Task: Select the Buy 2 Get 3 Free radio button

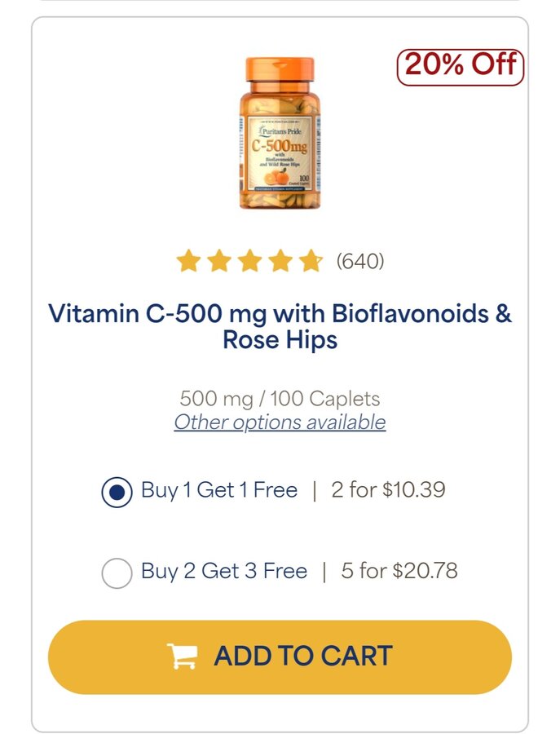Action: pos(117,573)
